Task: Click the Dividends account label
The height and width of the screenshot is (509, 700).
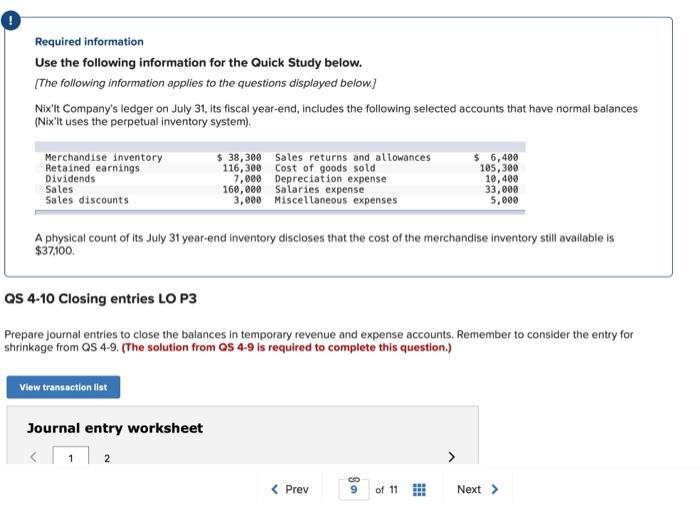Action: [70, 179]
